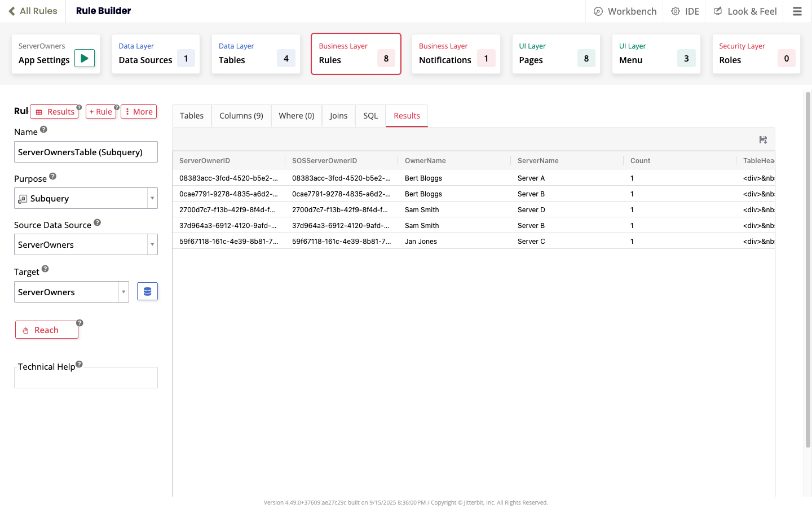Click the + Rule button
Viewport: 812px width, 508px height.
pyautogui.click(x=101, y=112)
